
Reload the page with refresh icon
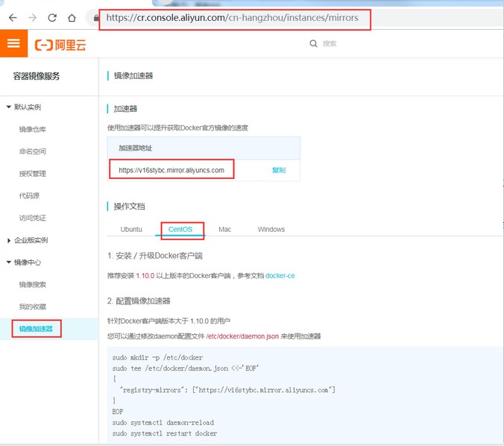52,18
